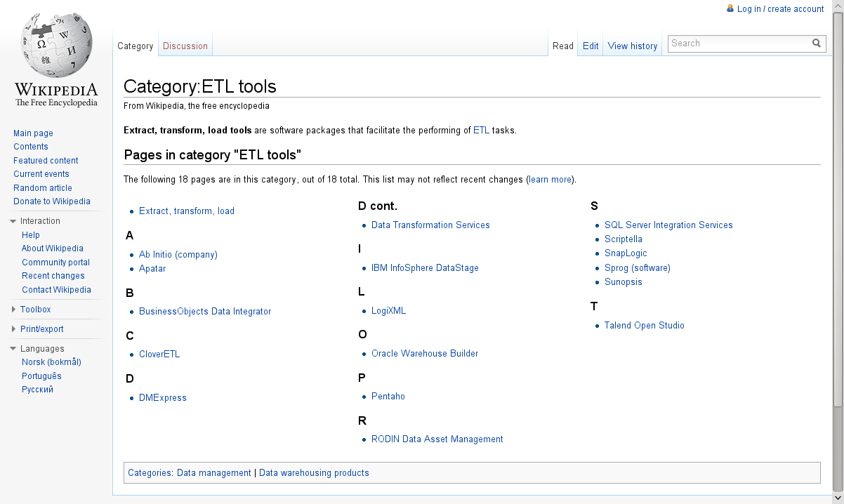Open the DMExpress article

click(163, 398)
